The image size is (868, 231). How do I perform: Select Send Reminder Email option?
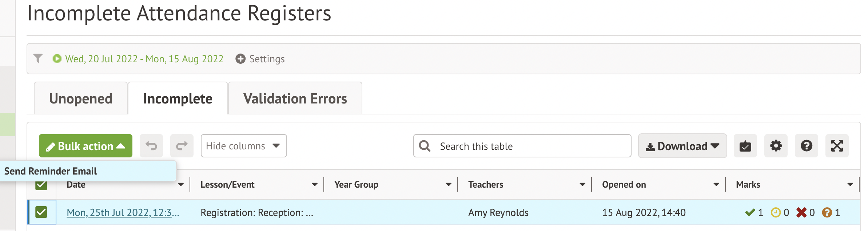tap(51, 171)
